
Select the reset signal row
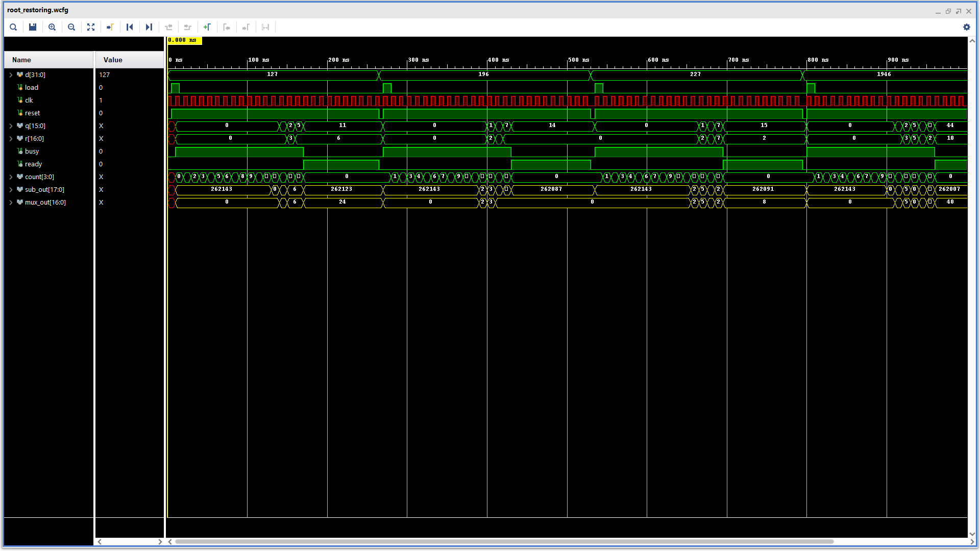tap(32, 113)
